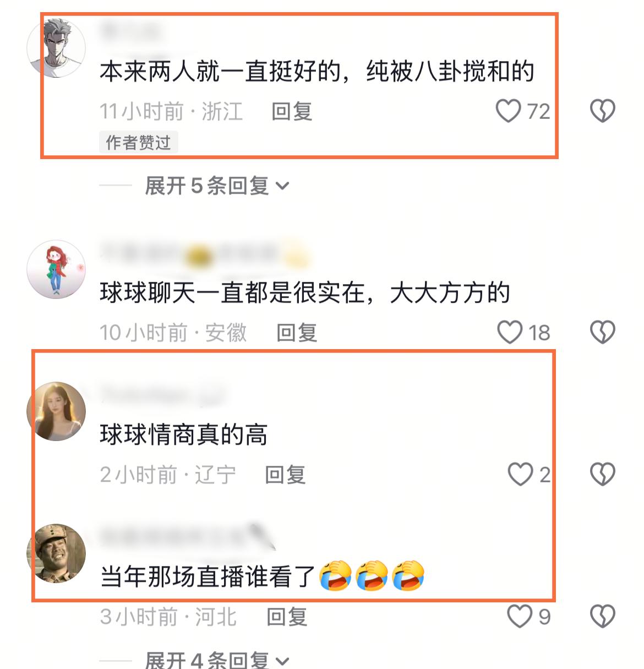Viewport: 644px width, 669px height.
Task: Like the Anhui comment with 18 likes
Action: point(510,332)
